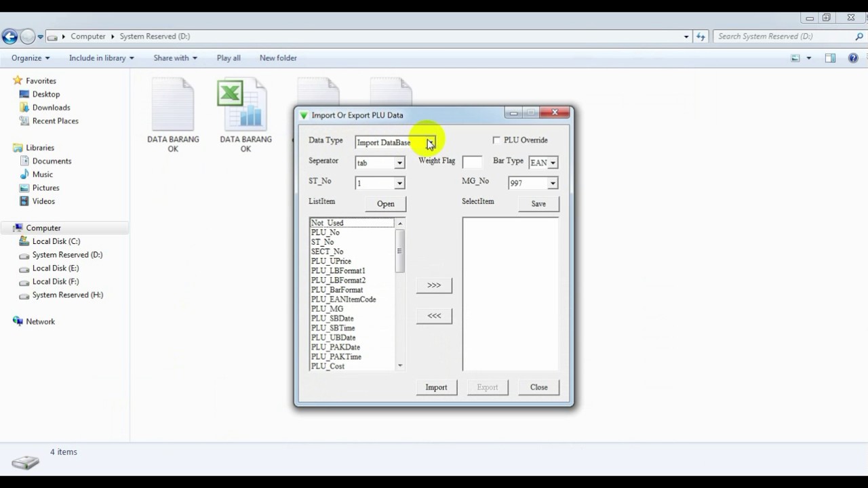Click the search magnifier icon
Screen dimensions: 868x488
click(859, 37)
